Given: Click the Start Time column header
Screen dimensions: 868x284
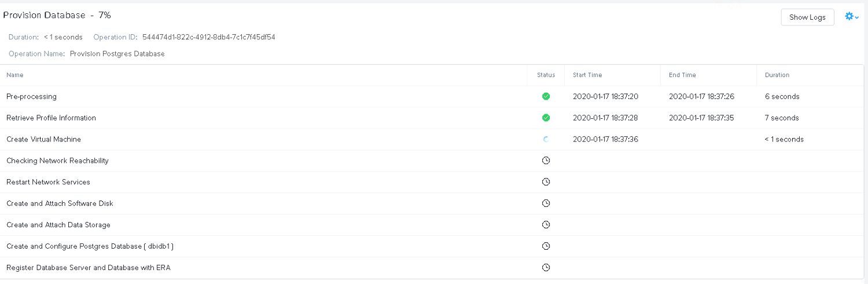Looking at the screenshot, I should click(587, 75).
